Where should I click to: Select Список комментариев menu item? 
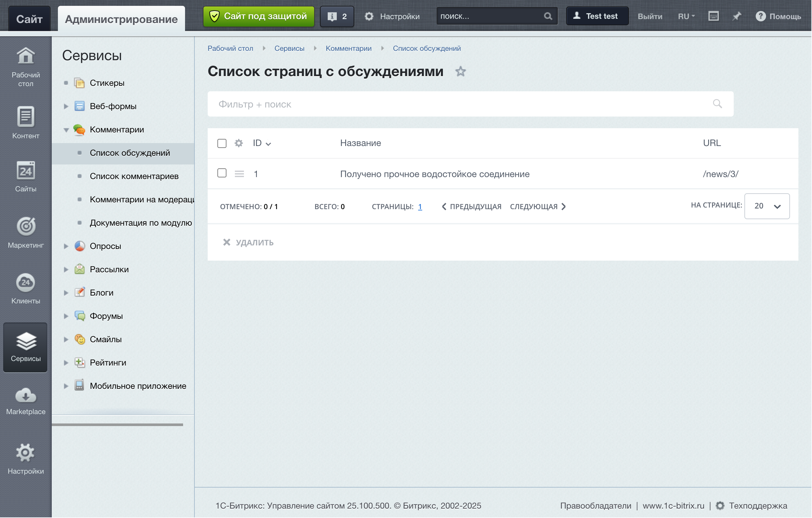pos(134,176)
